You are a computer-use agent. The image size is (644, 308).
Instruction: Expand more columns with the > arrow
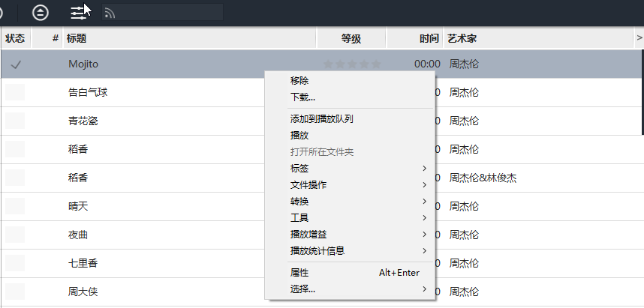tap(639, 38)
